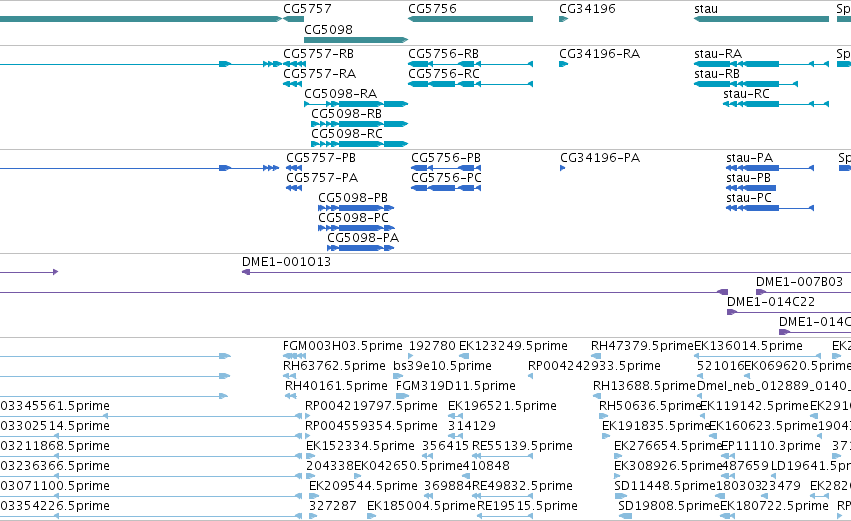Select the DME1-007B03 feature label
This screenshot has height=521, width=851.
(799, 282)
